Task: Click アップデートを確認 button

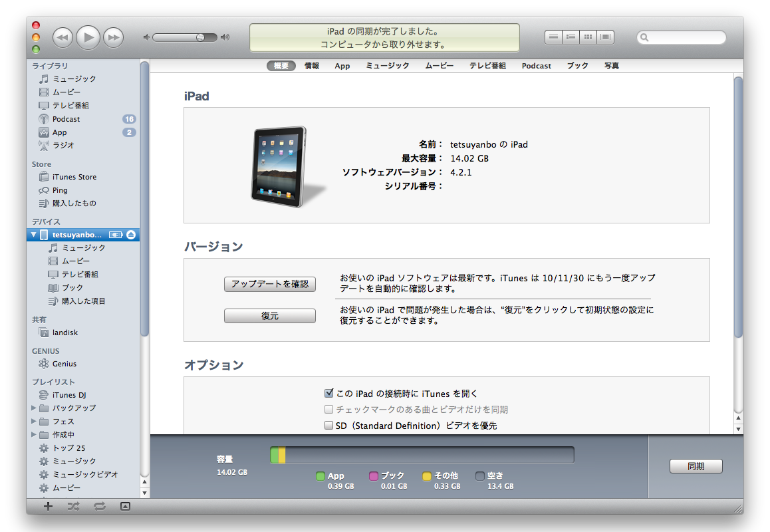Action: (269, 284)
